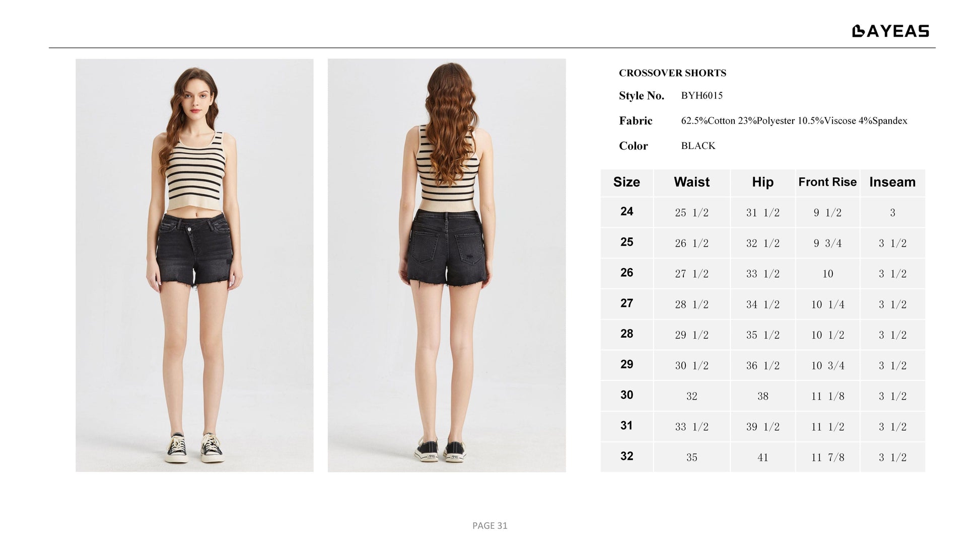Select the fabric composition text

[794, 121]
